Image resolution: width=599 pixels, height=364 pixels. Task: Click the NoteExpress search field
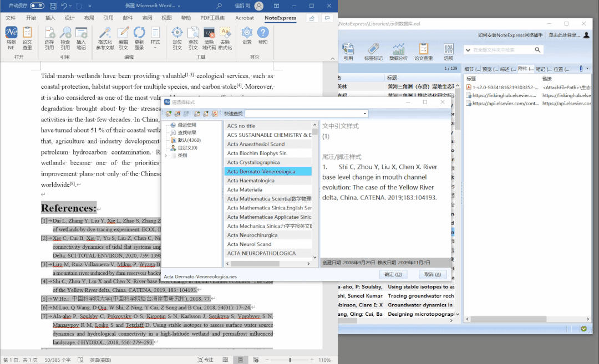pyautogui.click(x=502, y=50)
